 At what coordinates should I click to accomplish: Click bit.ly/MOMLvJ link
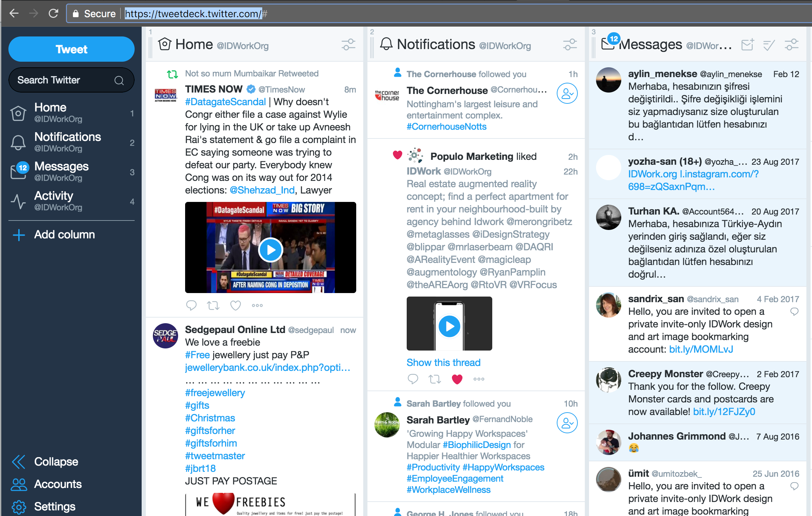(x=701, y=349)
